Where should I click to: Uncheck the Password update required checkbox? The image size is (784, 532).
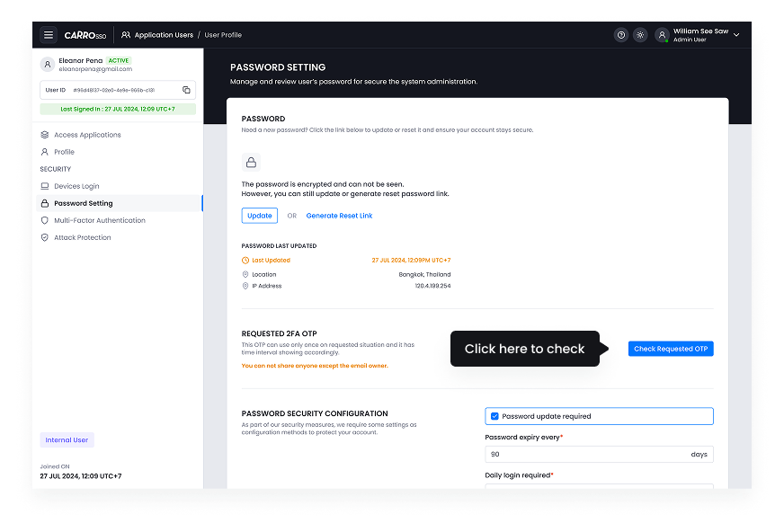(494, 416)
